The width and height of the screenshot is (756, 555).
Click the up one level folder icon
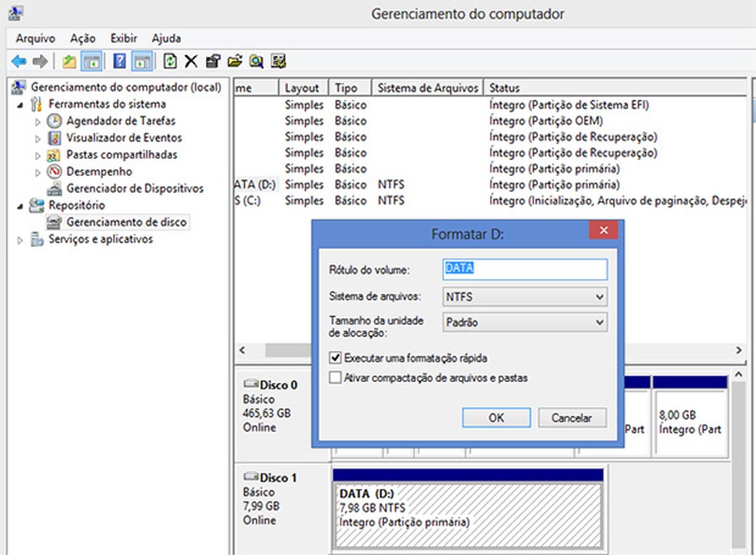click(69, 61)
